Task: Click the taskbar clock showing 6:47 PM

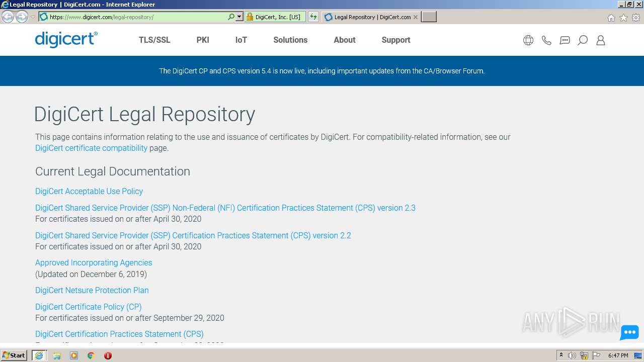Action: pos(618,355)
